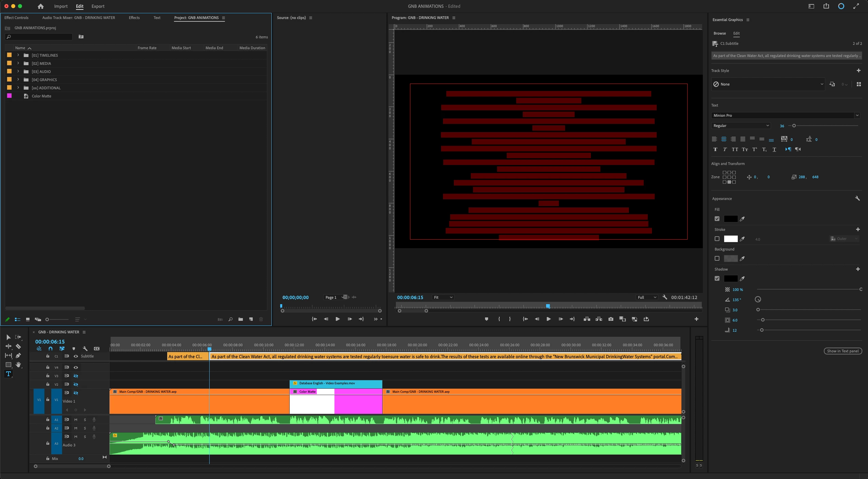Toggle V4 track output eye
868x479 pixels.
[76, 367]
